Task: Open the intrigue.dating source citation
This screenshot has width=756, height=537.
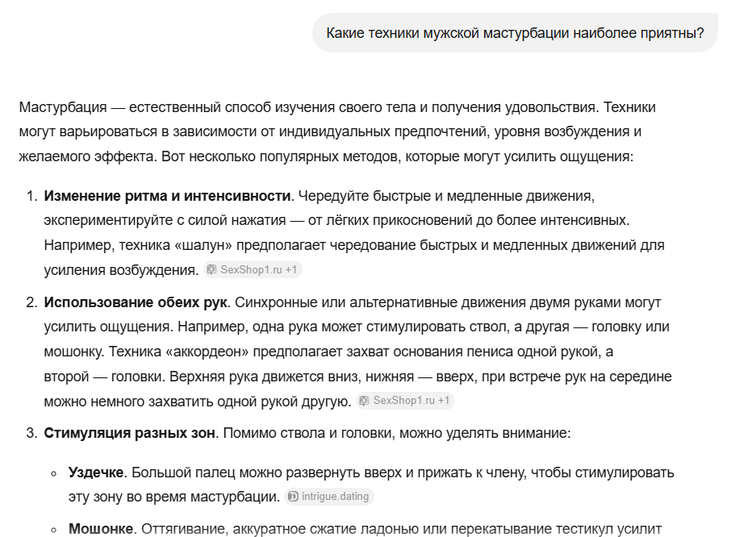Action: (329, 497)
